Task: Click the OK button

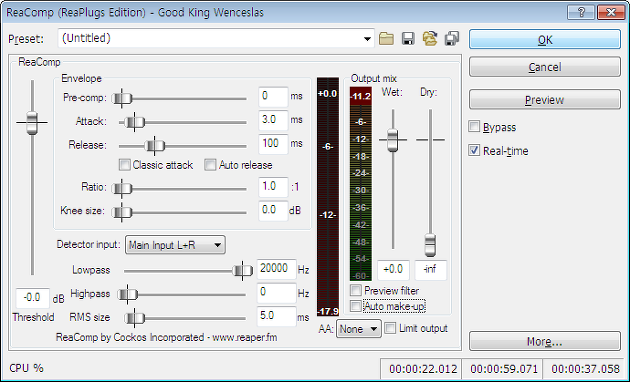Action: click(x=545, y=40)
